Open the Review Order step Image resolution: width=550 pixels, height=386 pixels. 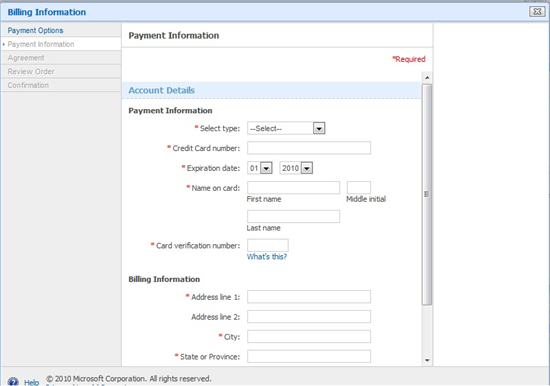click(x=31, y=72)
